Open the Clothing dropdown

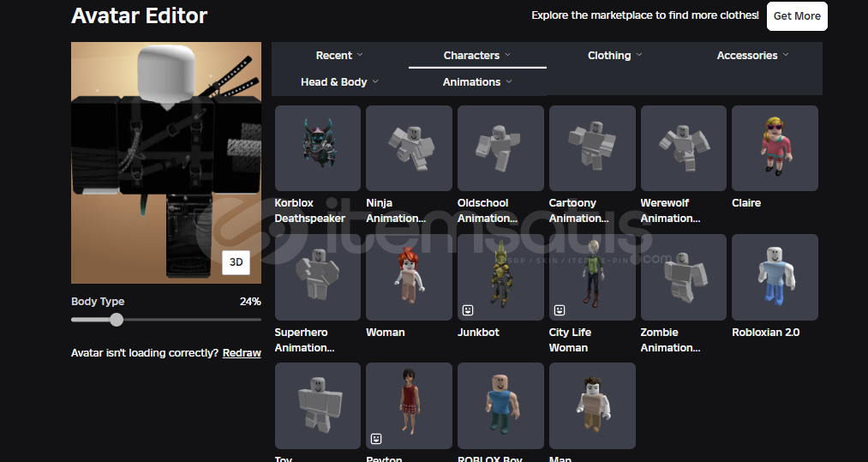pos(614,56)
